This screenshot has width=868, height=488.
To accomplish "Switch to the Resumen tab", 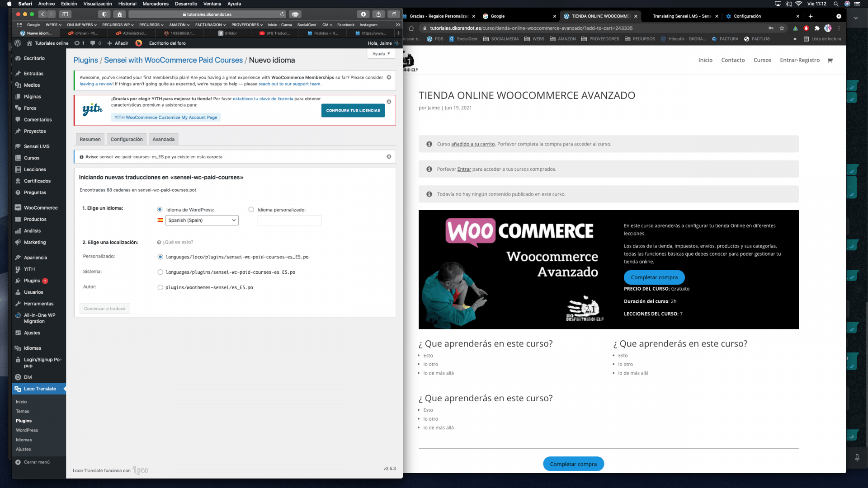I will 90,139.
